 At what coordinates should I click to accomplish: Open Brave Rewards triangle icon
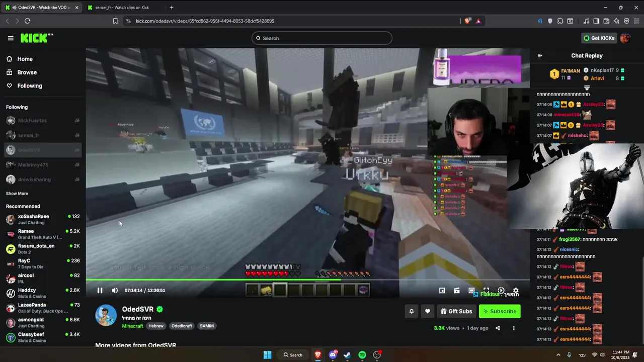[478, 21]
